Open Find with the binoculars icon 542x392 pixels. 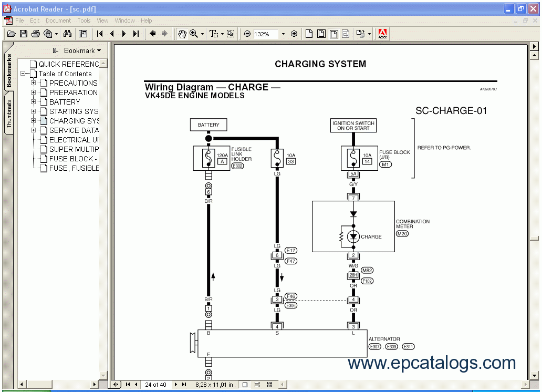pyautogui.click(x=67, y=34)
